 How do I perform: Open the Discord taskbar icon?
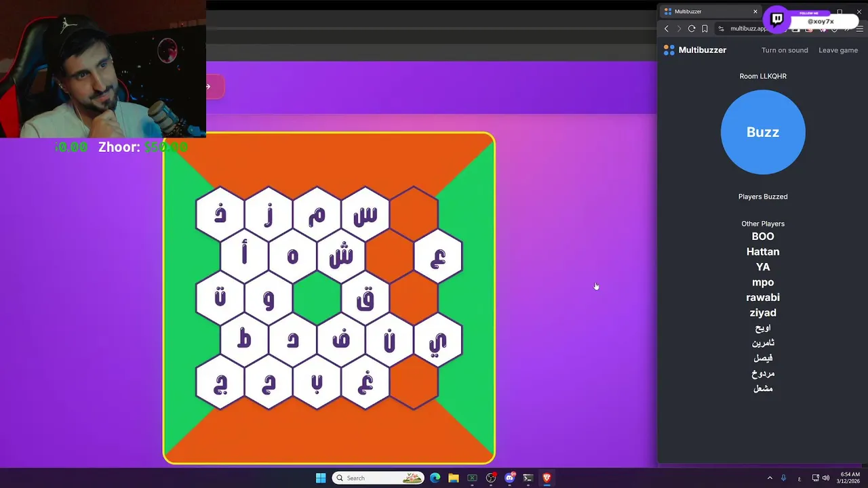coord(509,478)
